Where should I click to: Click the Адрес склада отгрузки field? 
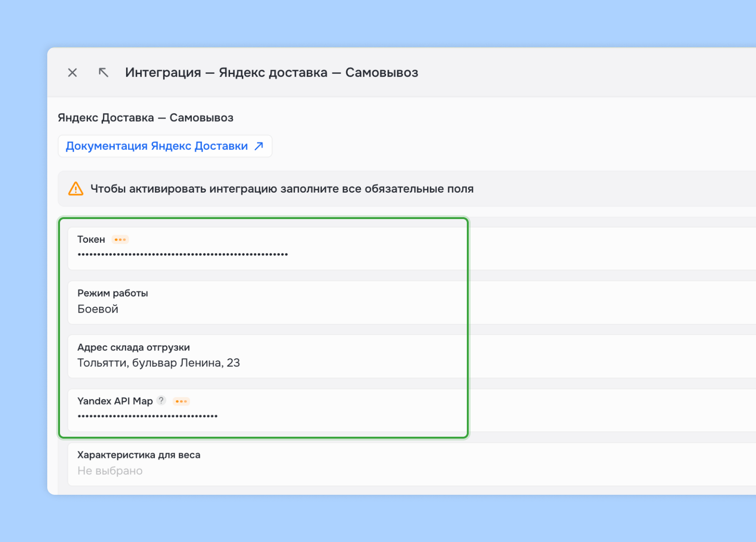(x=412, y=356)
